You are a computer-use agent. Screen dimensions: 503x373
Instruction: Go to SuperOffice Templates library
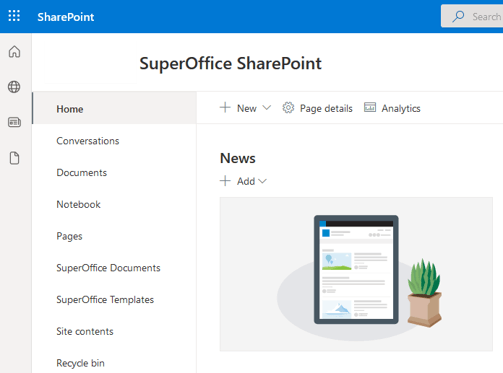pyautogui.click(x=105, y=299)
